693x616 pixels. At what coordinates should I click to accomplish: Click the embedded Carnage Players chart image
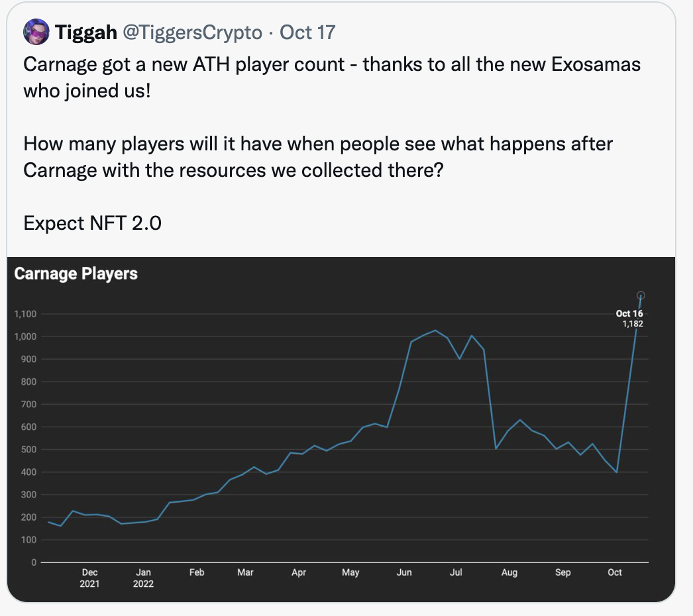(x=341, y=429)
